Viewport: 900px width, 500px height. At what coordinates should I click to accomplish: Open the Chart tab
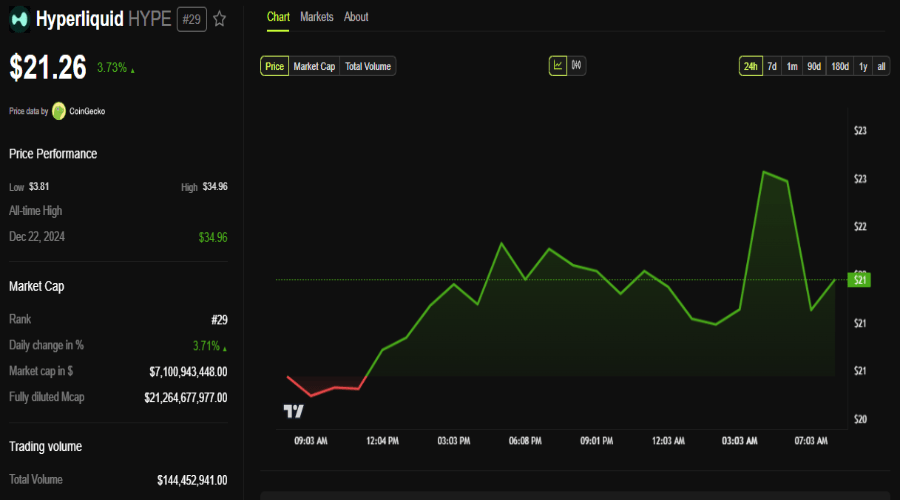(278, 17)
